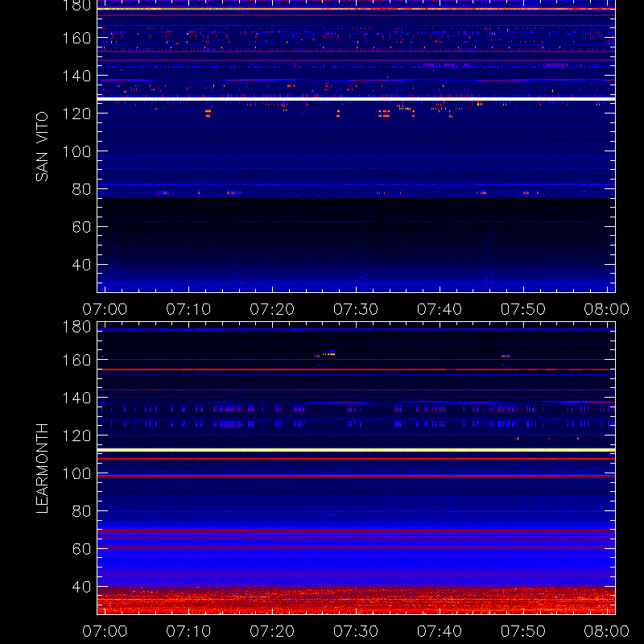This screenshot has width=644, height=644.
Task: Click the solid white band in San Vito spectrogram
Action: click(356, 99)
